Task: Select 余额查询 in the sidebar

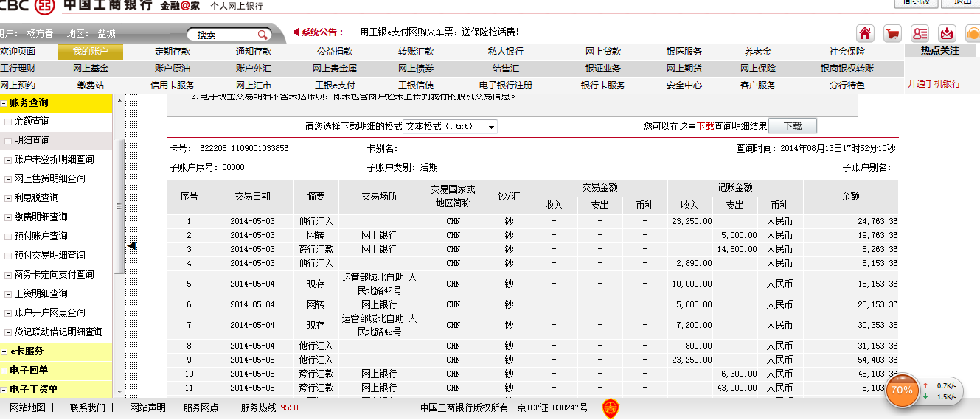Action: click(32, 121)
